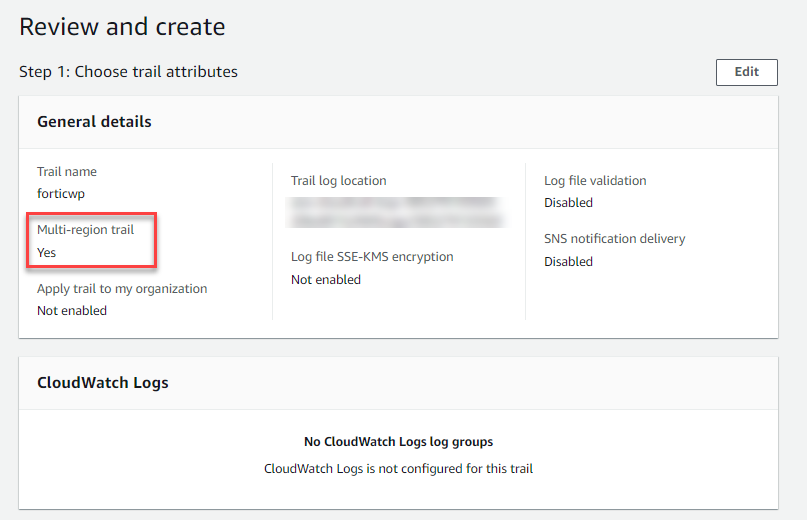This screenshot has height=520, width=807.
Task: Click the CloudWatch Logs panel header
Action: [103, 382]
